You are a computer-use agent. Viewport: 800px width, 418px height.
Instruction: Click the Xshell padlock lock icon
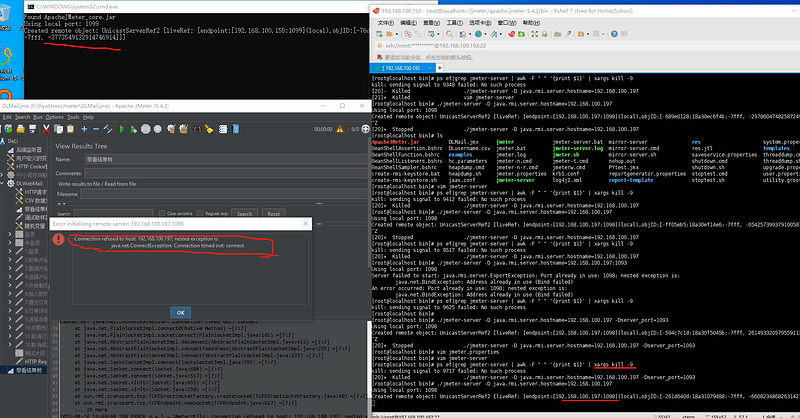544,34
